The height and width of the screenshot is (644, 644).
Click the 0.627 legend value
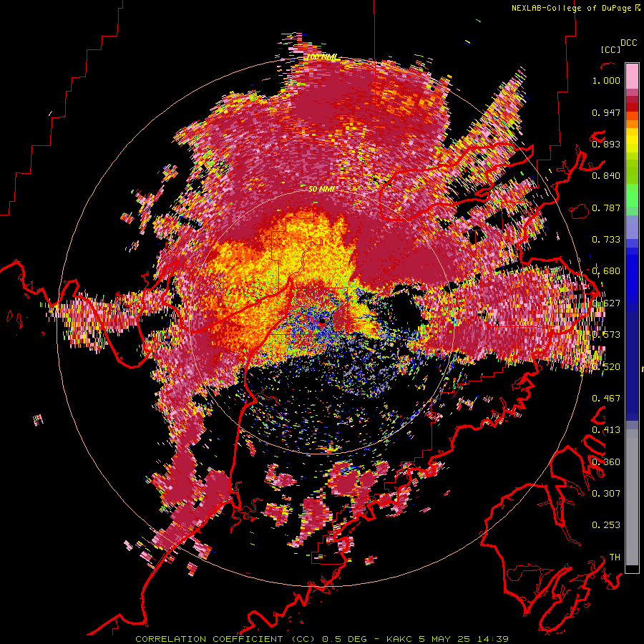click(x=606, y=303)
